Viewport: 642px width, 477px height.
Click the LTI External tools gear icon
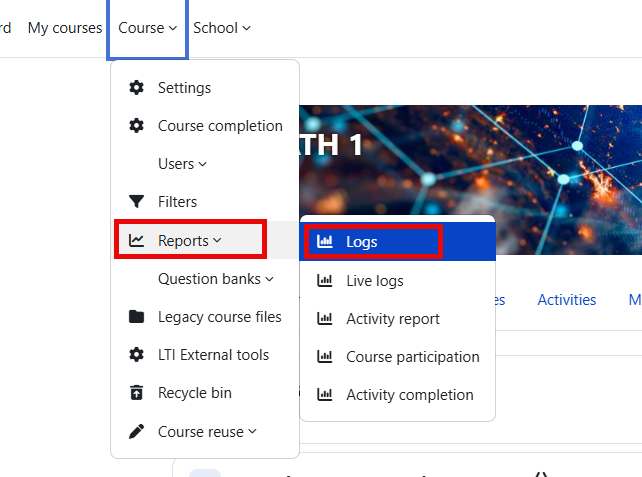pos(137,355)
